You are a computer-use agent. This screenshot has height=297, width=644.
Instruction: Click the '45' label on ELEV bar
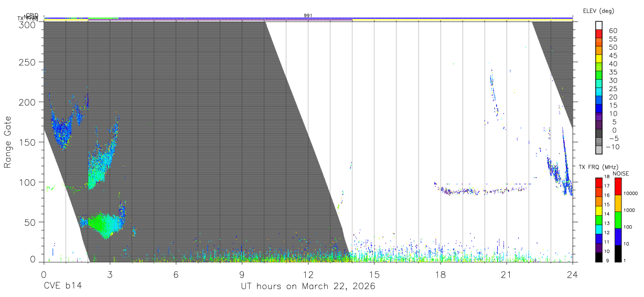(613, 56)
